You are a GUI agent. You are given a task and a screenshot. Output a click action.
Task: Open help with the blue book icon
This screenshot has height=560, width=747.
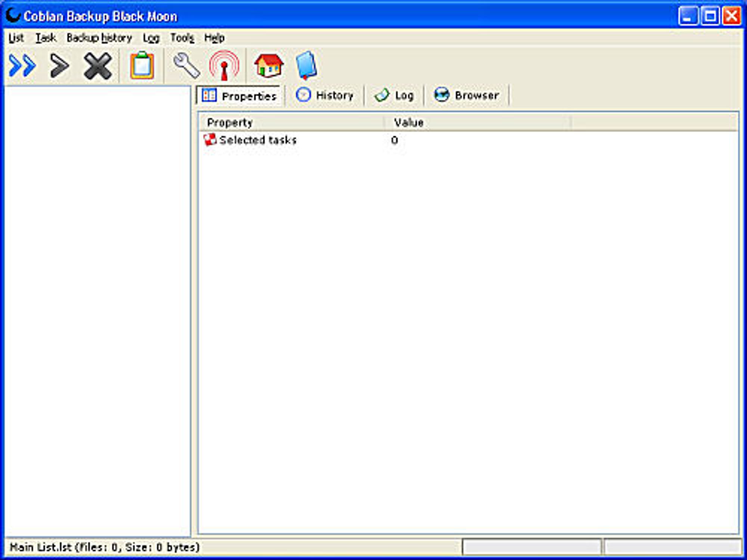pyautogui.click(x=306, y=66)
